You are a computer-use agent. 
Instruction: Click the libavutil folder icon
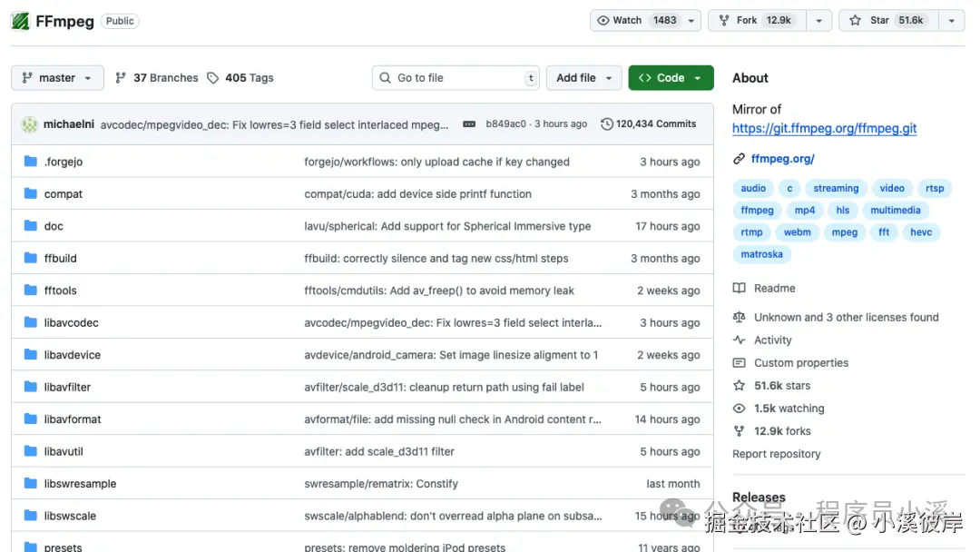tap(31, 451)
